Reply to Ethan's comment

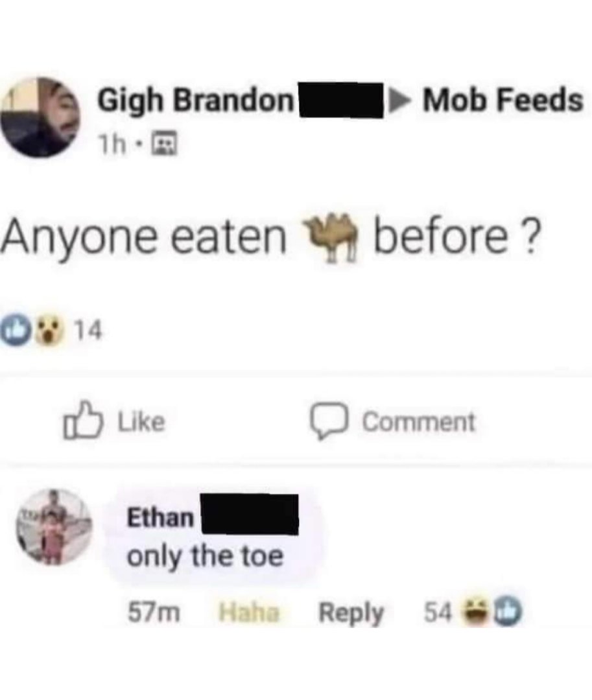coord(351,613)
